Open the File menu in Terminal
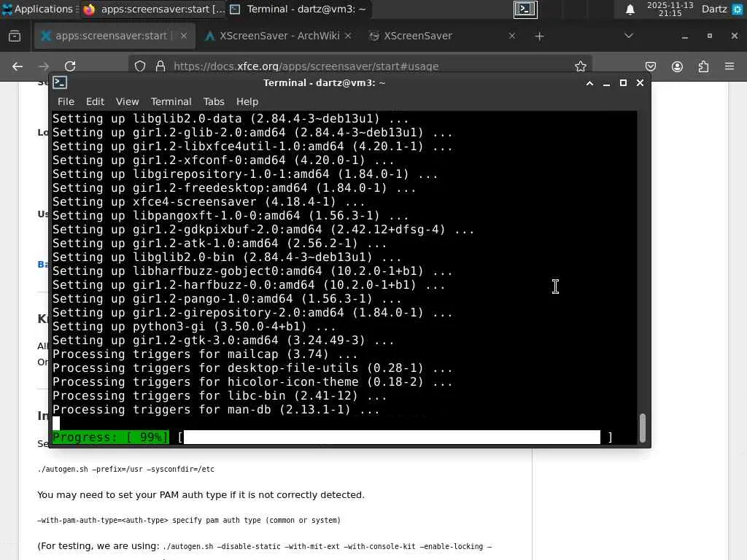The width and height of the screenshot is (747, 560). point(66,101)
